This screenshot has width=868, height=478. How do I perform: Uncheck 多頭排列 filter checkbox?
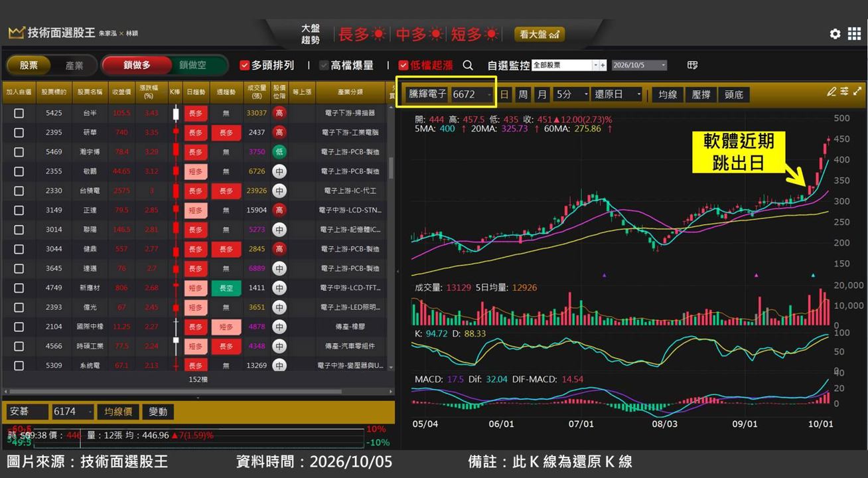click(x=244, y=65)
